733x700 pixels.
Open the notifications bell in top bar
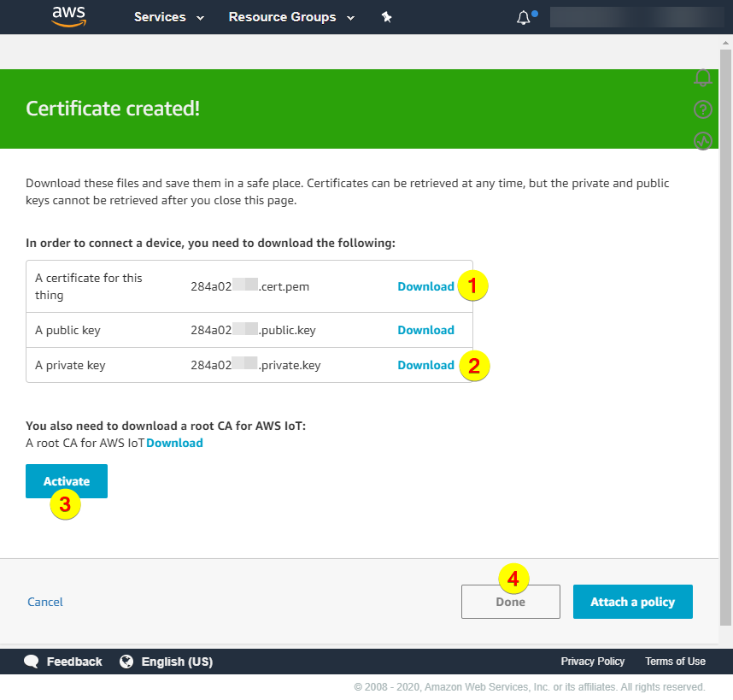[x=524, y=18]
